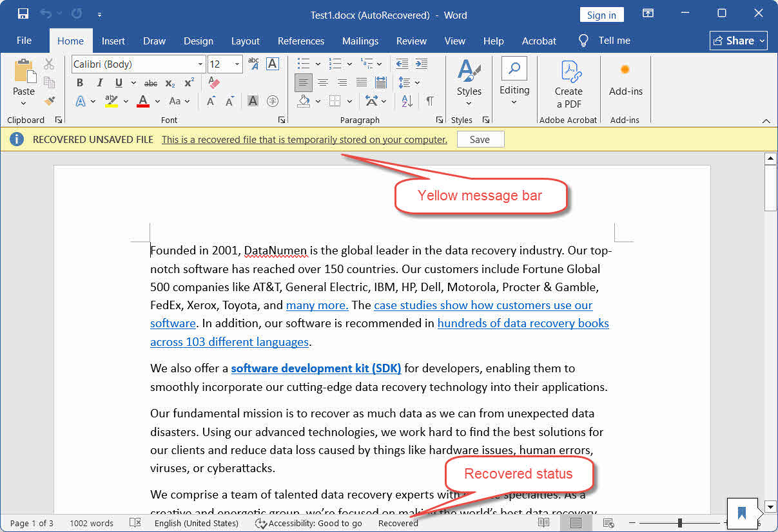Viewport: 778px width, 532px height.
Task: Switch to Web Layout view icon
Action: (608, 523)
